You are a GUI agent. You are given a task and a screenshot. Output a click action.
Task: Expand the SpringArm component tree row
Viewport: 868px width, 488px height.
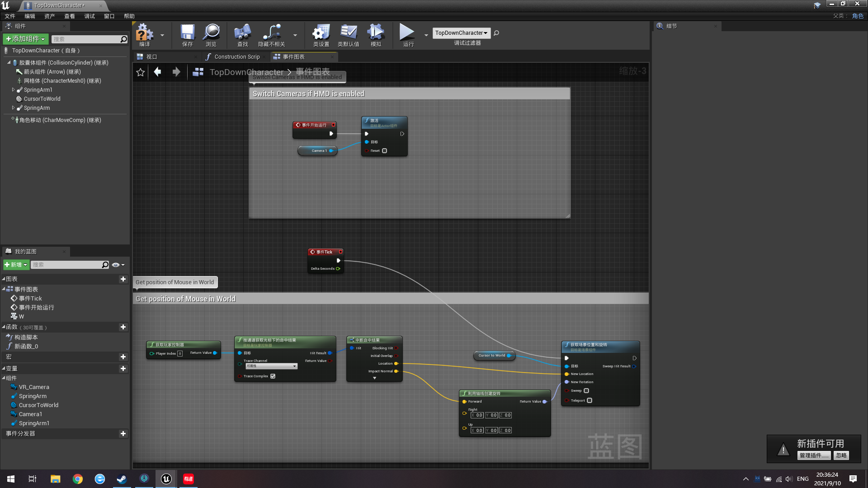(x=13, y=108)
